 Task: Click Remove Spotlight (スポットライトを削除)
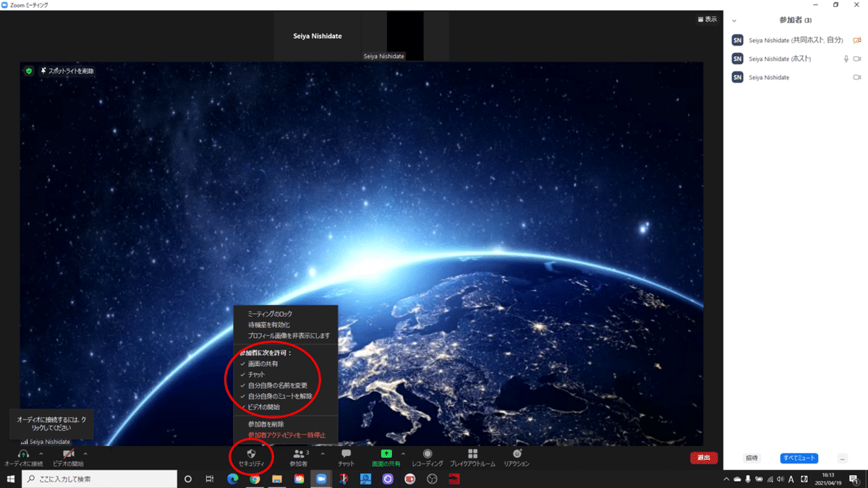point(67,71)
